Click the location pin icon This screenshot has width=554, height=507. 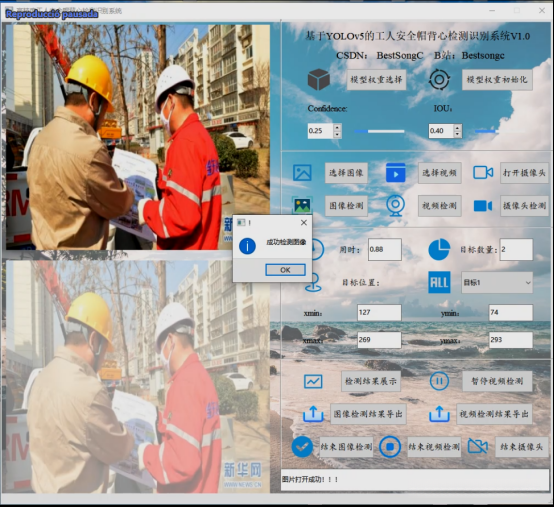click(313, 283)
